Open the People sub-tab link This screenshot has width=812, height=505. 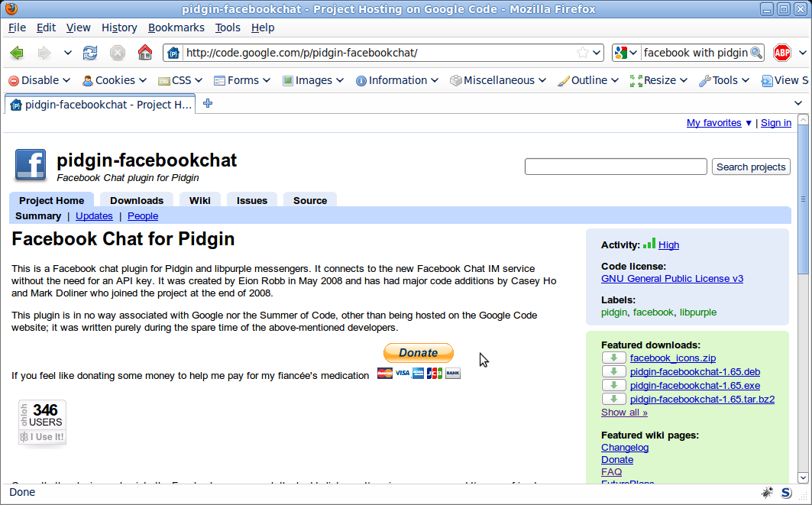pos(143,216)
